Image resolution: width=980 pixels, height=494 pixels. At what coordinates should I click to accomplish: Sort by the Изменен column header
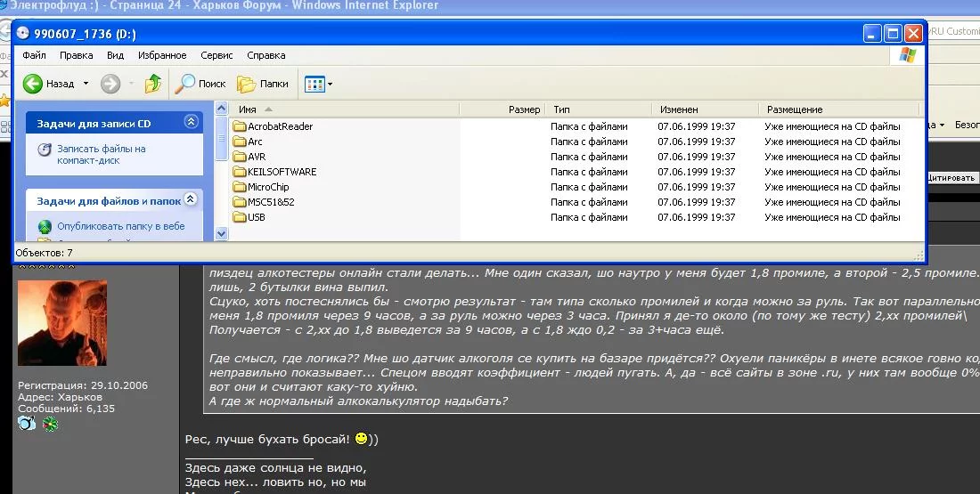679,109
